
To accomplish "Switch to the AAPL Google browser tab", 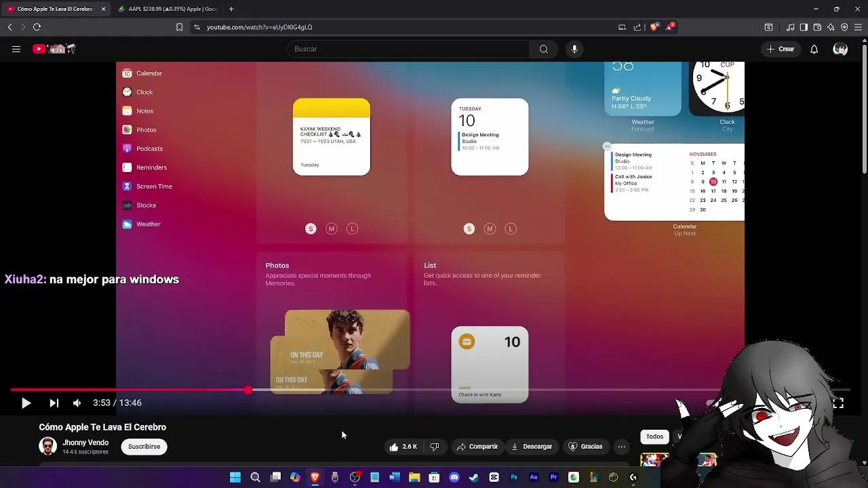I will pos(167,9).
